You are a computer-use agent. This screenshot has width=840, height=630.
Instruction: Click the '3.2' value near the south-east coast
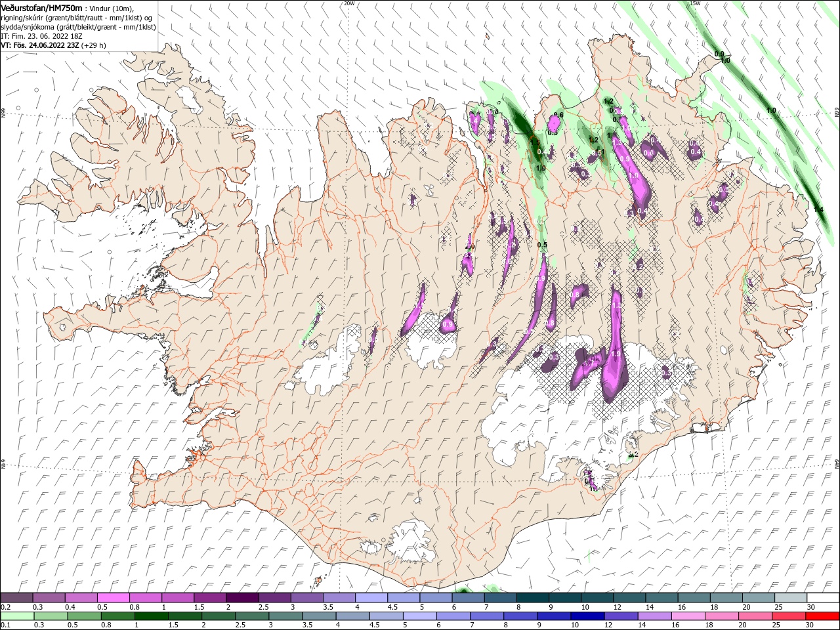click(633, 453)
